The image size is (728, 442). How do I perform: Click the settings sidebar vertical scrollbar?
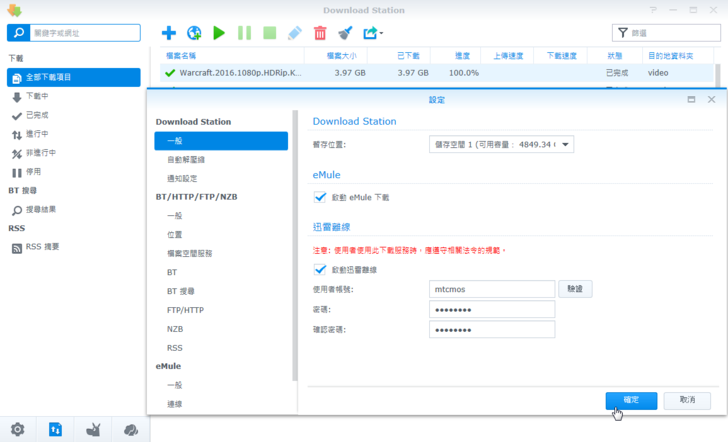pyautogui.click(x=294, y=245)
